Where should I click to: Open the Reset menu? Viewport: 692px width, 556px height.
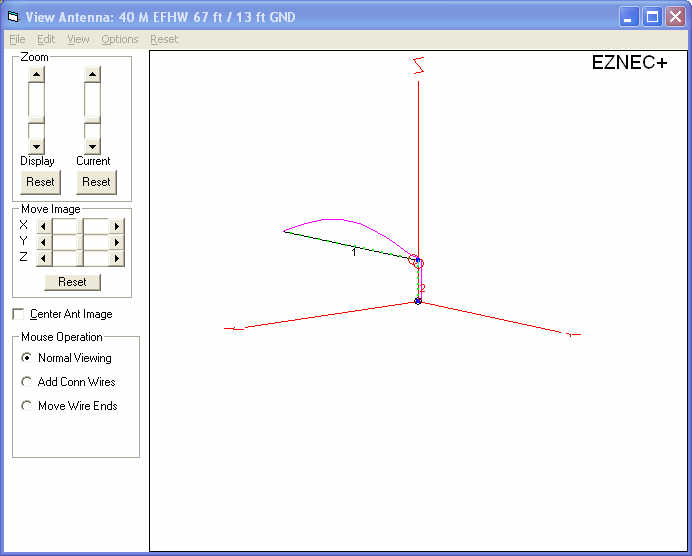point(164,39)
